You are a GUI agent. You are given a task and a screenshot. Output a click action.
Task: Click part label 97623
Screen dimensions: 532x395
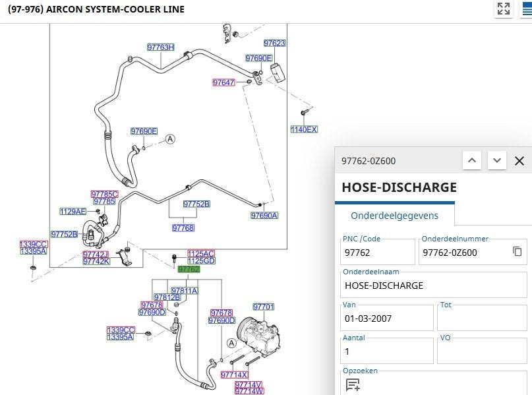274,43
